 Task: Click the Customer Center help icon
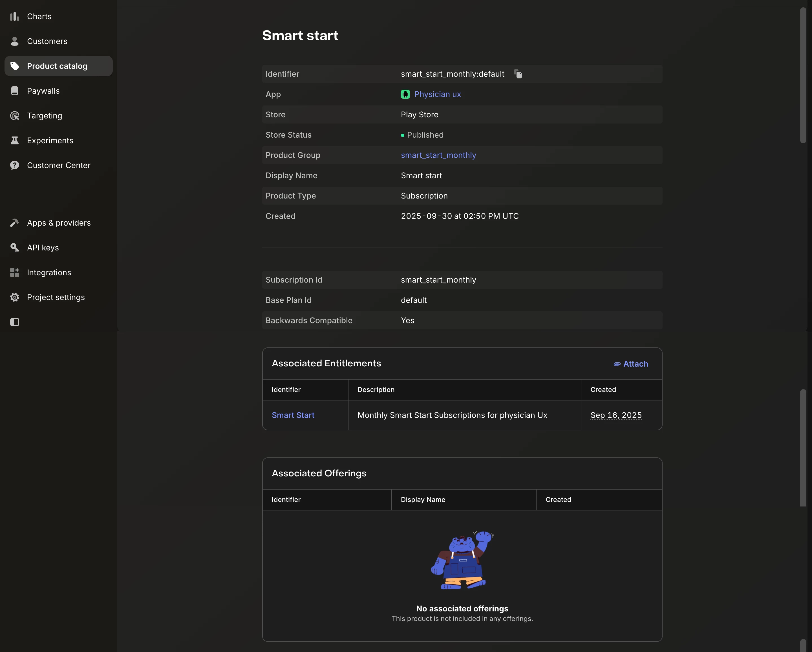coord(14,165)
